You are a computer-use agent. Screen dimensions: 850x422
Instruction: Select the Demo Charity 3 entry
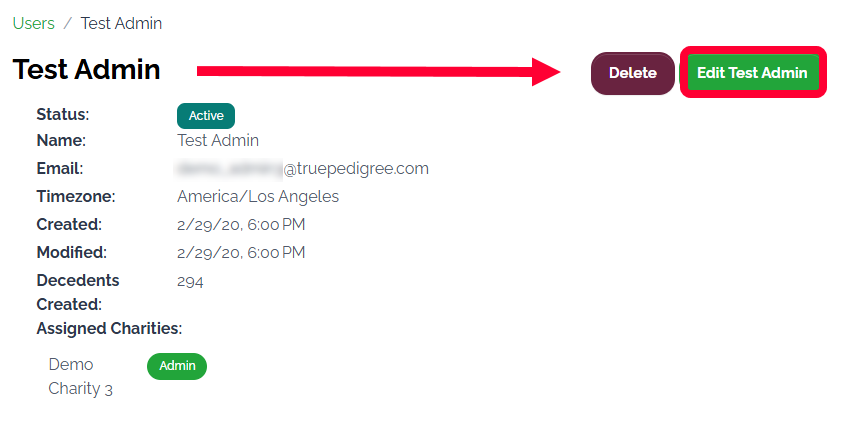pyautogui.click(x=74, y=377)
